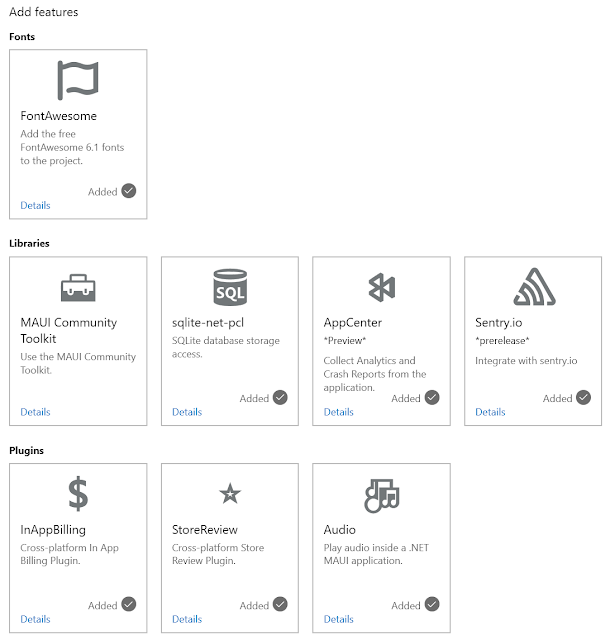The width and height of the screenshot is (615, 640).
Task: Toggle the Added checkmark on FontAwesome
Action: [x=129, y=191]
